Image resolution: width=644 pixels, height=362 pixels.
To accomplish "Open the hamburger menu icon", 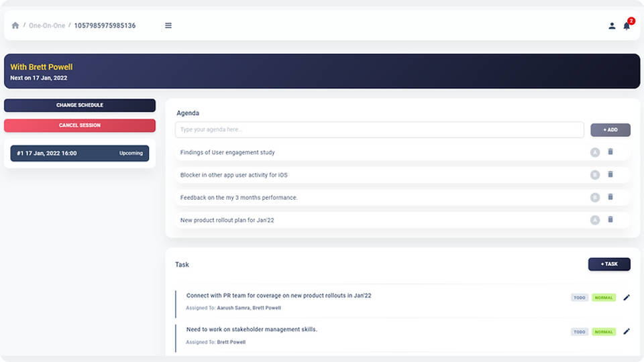I will point(168,25).
